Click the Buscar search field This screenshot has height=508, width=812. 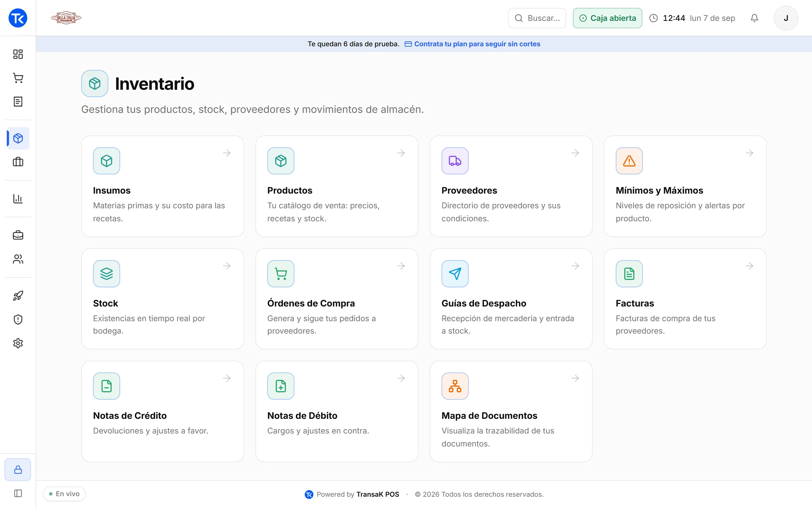click(537, 18)
